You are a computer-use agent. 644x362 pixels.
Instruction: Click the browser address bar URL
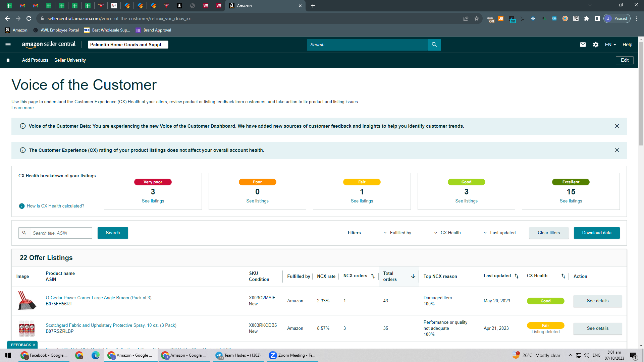tap(119, 18)
